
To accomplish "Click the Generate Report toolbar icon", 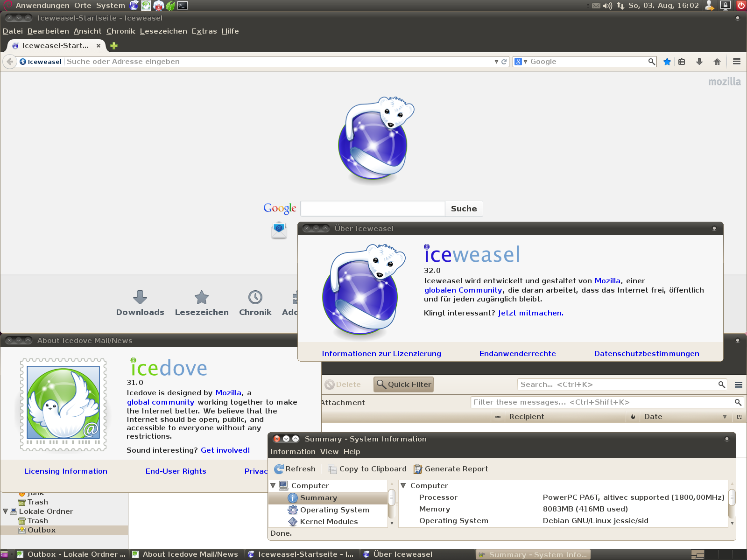I will click(x=418, y=469).
